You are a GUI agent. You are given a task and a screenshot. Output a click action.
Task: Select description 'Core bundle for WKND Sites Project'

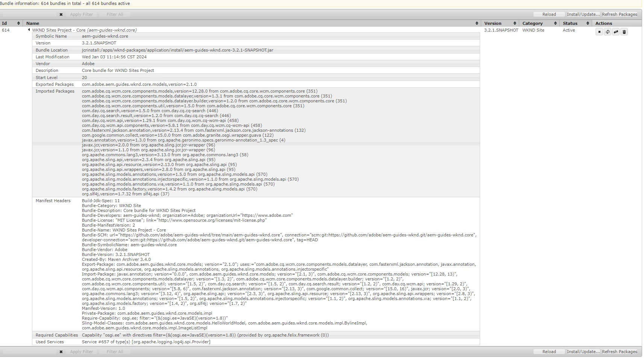coord(118,70)
